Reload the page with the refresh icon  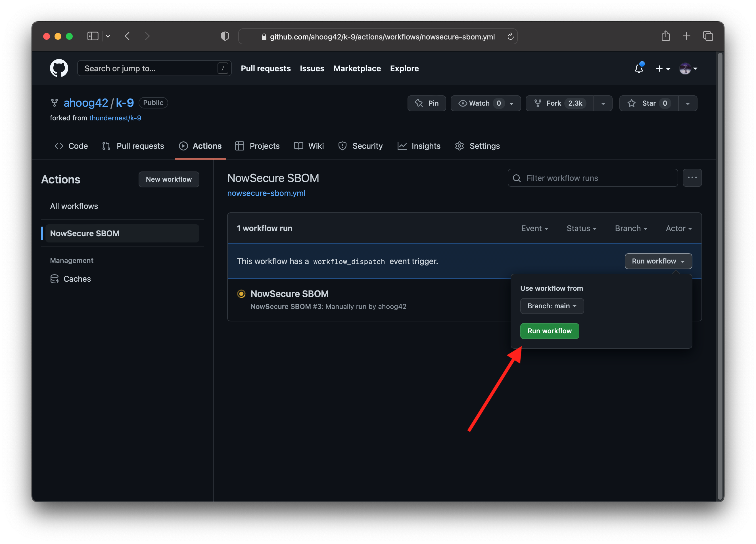[510, 36]
